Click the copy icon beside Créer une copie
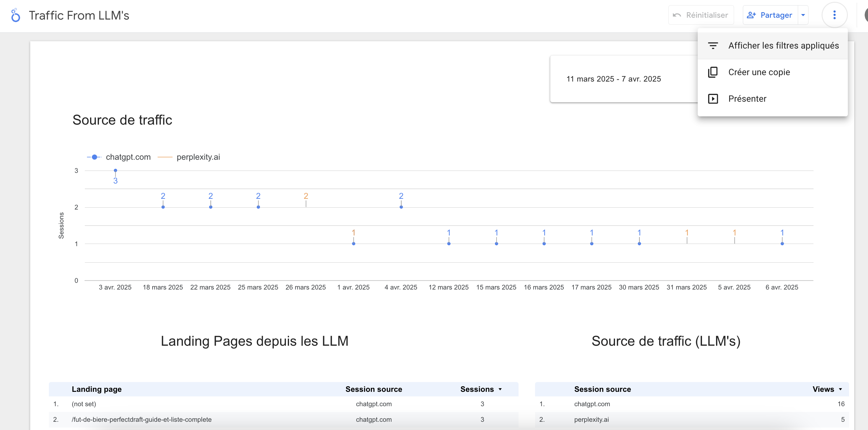This screenshot has height=430, width=868. tap(713, 72)
